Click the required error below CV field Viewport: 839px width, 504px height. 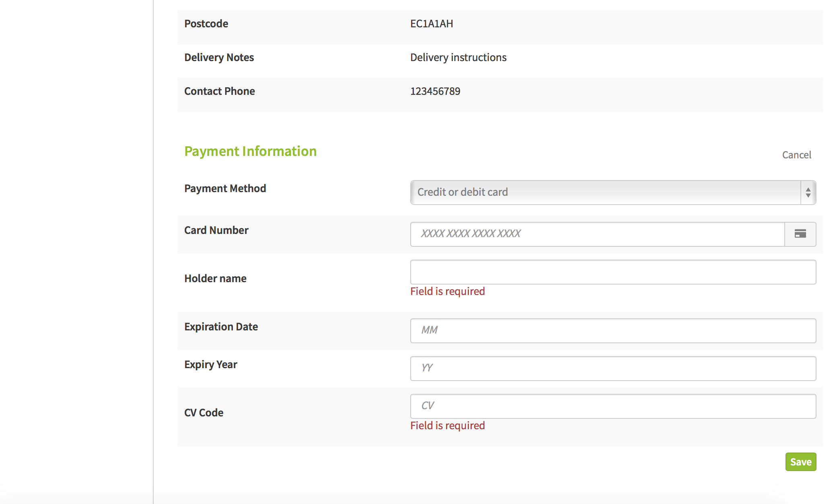coord(447,426)
